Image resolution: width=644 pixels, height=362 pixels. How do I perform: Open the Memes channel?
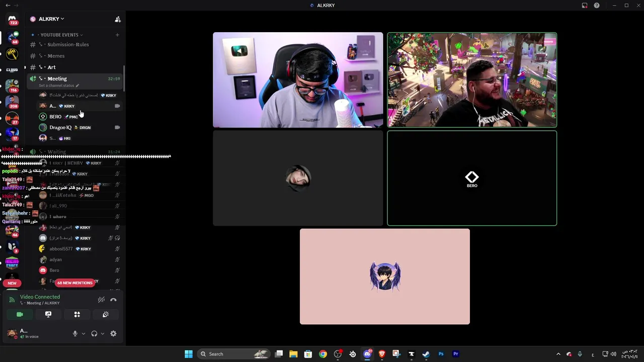click(74, 56)
